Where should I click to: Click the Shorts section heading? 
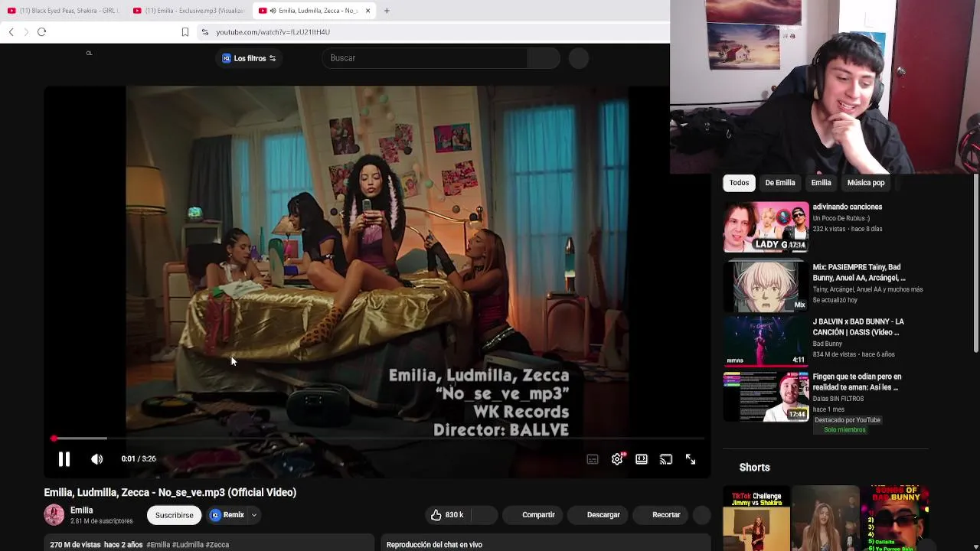754,468
